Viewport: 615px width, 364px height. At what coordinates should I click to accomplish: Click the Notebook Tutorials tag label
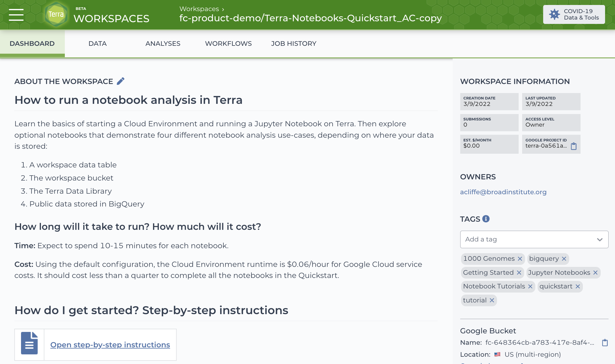coord(494,286)
